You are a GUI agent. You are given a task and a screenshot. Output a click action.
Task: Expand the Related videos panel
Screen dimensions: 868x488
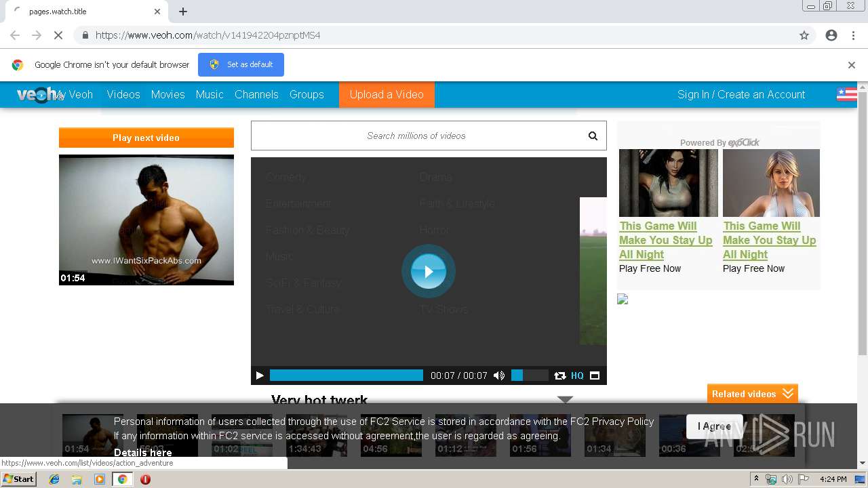(x=753, y=394)
